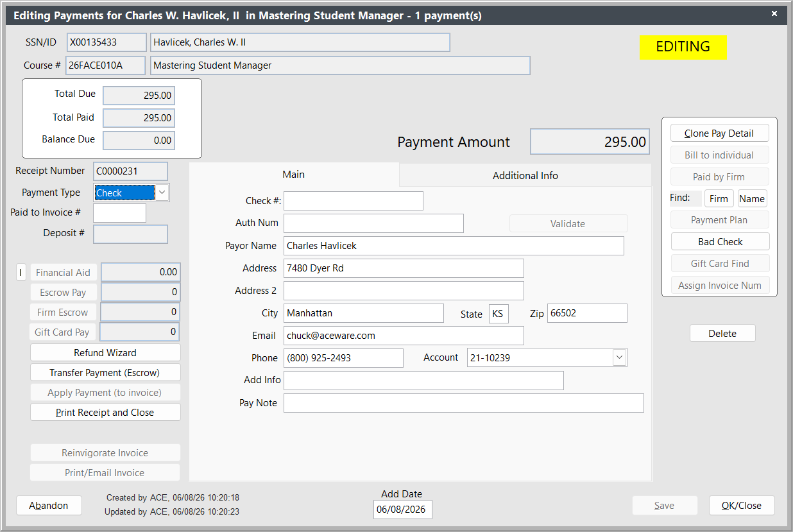Viewport: 793px width, 532px height.
Task: Click the Email field
Action: (404, 336)
